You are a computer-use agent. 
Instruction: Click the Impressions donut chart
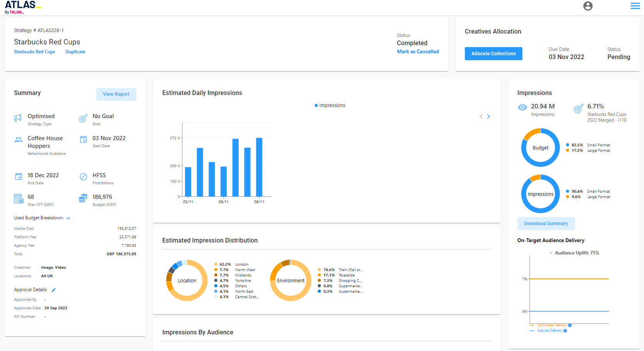point(541,194)
